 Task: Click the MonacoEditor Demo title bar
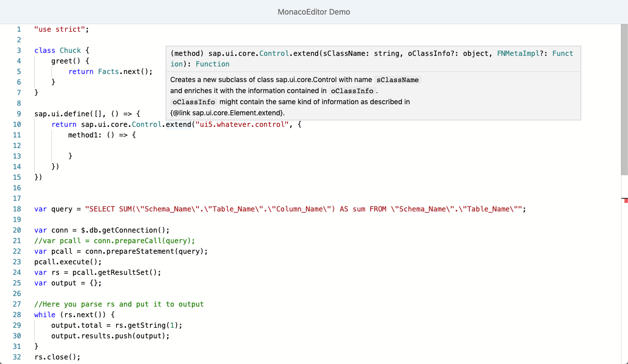click(x=314, y=12)
